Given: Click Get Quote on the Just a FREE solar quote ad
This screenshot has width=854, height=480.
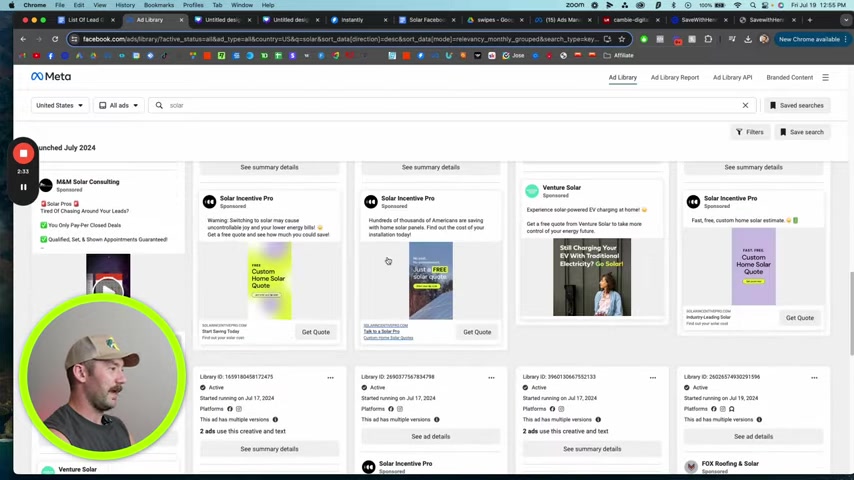Looking at the screenshot, I should tap(477, 332).
